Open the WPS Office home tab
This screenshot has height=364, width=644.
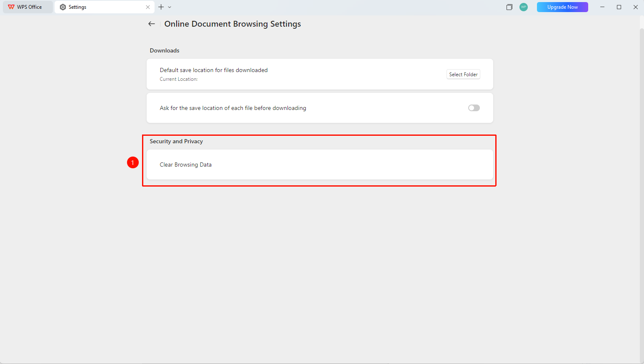pyautogui.click(x=28, y=7)
